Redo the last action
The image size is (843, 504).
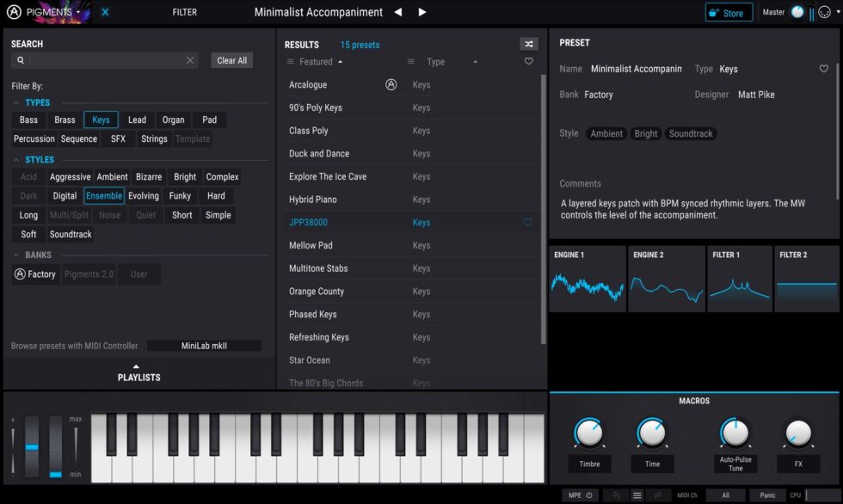coord(658,495)
